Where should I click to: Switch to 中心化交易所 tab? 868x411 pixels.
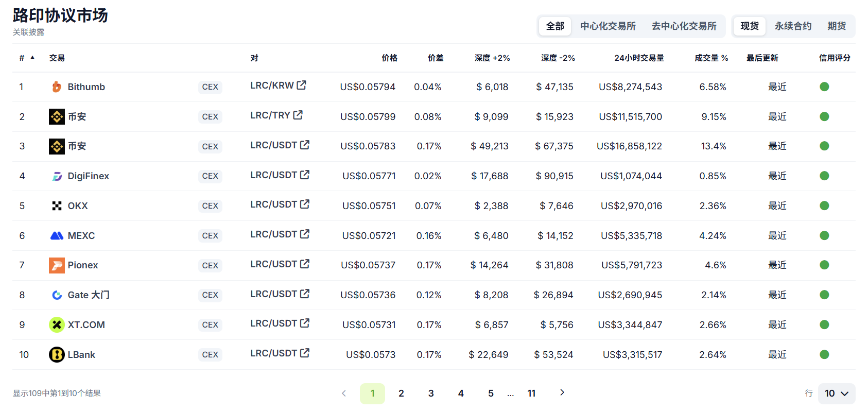point(608,26)
